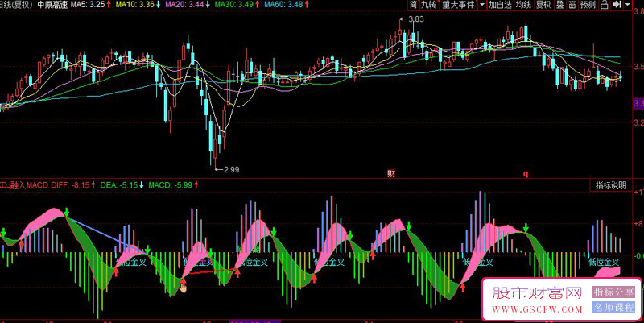Click the stock name 中原高速

pyautogui.click(x=52, y=5)
